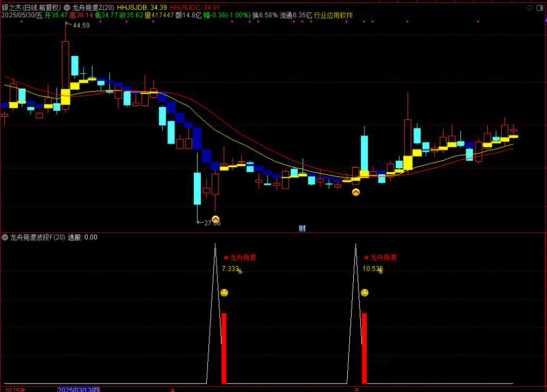Click the month 4 marker on time axis
The width and height of the screenshot is (547, 392).
tap(172, 389)
